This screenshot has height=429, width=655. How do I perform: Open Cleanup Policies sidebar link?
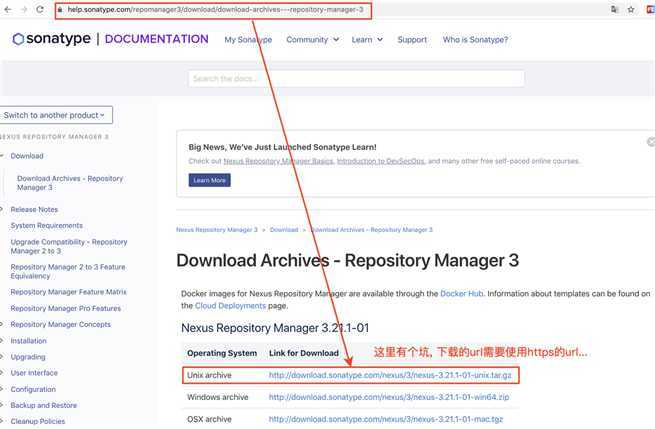(38, 421)
